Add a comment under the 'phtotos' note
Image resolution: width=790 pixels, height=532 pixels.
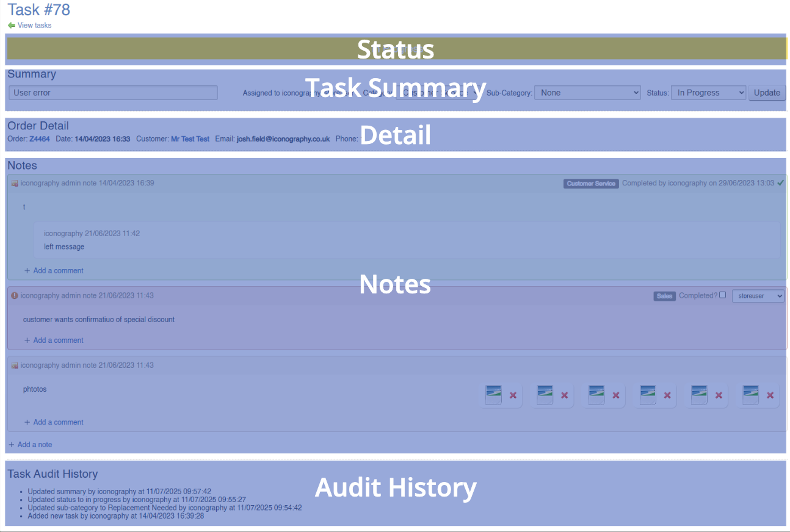(58, 422)
